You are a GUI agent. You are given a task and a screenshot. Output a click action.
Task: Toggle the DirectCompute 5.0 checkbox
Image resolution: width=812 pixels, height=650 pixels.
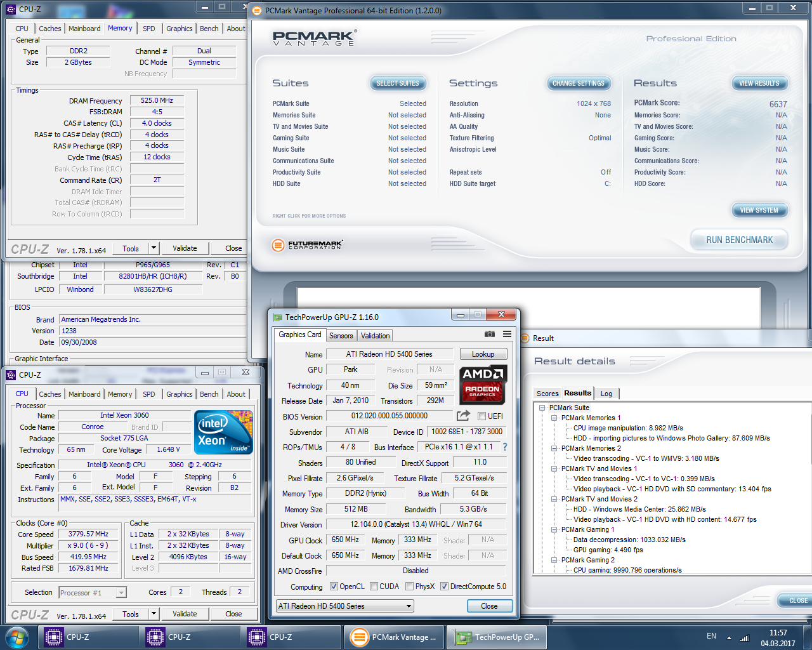point(444,587)
